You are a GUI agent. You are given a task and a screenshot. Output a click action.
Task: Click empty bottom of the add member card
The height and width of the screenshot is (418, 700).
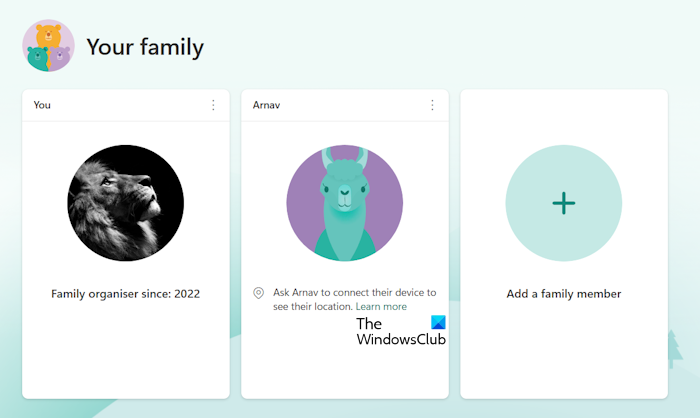click(x=564, y=360)
